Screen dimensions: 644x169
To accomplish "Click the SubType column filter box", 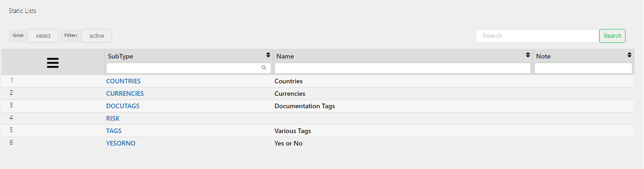I will pos(189,68).
